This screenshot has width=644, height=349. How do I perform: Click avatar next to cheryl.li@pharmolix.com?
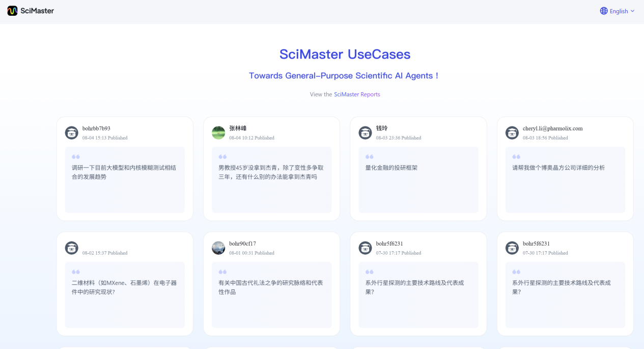512,132
